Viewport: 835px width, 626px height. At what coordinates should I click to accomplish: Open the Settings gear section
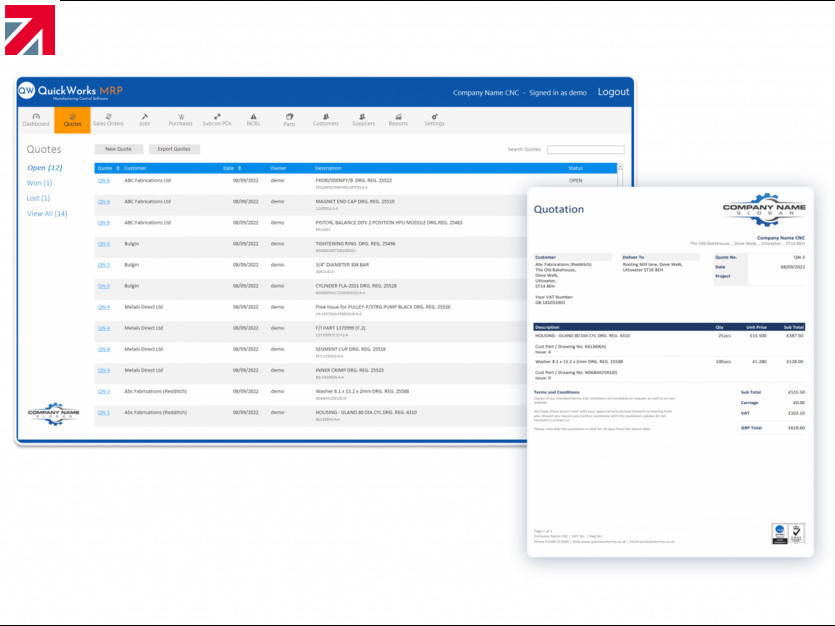434,120
